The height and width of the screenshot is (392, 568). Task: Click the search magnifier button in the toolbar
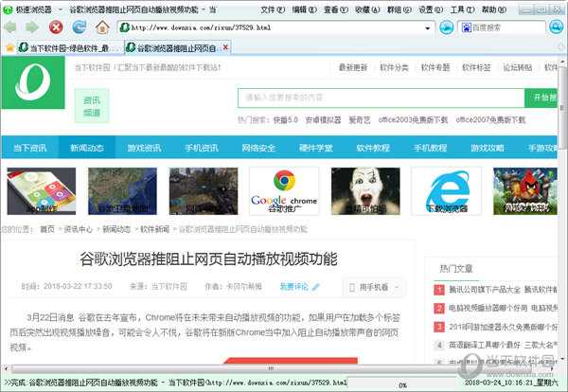pos(556,27)
